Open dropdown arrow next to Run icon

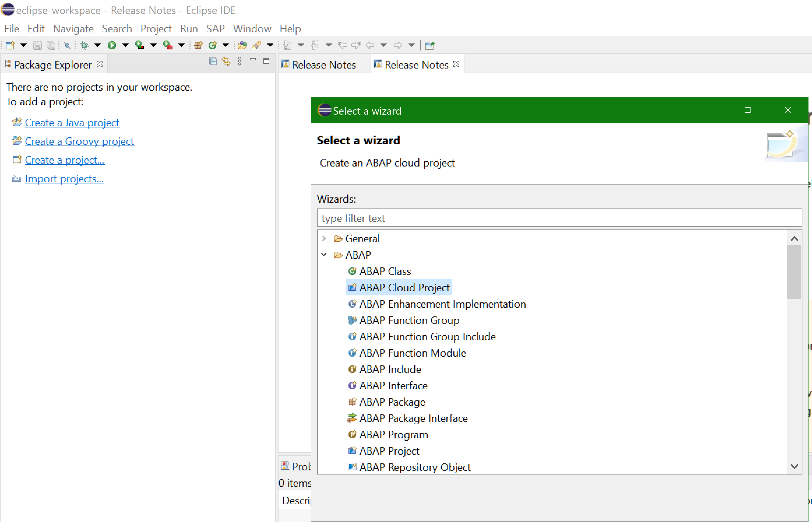pos(125,45)
